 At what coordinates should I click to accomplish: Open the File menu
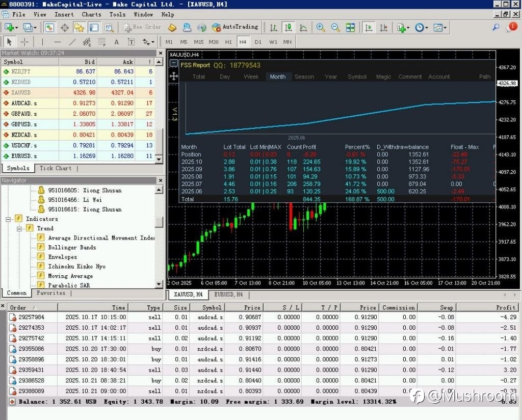(19, 14)
